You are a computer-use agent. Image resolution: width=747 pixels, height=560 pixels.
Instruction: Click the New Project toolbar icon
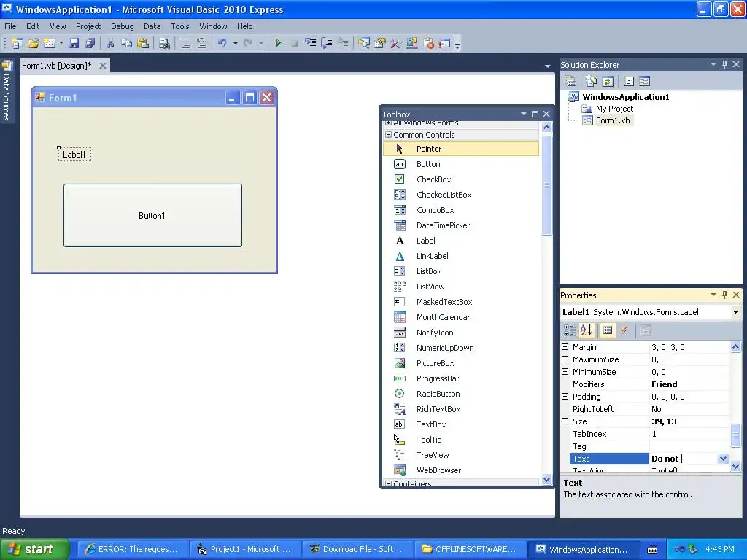click(x=18, y=43)
